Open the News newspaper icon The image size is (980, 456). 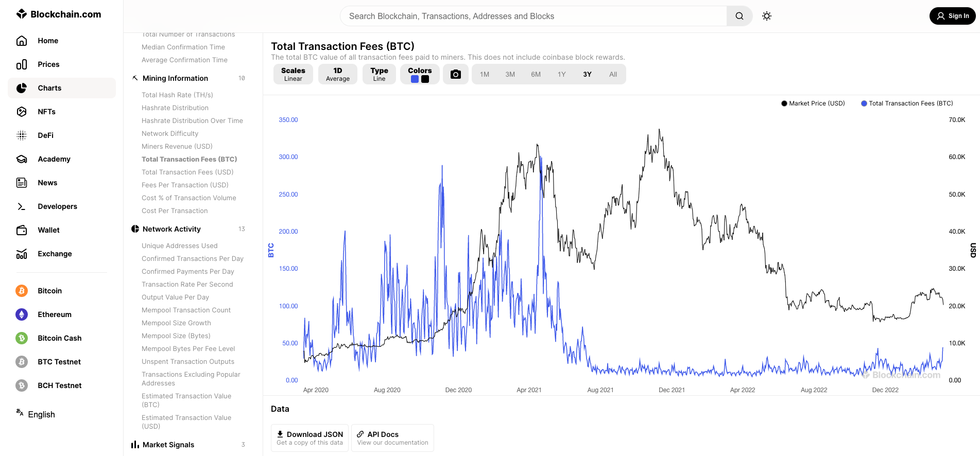(x=22, y=183)
